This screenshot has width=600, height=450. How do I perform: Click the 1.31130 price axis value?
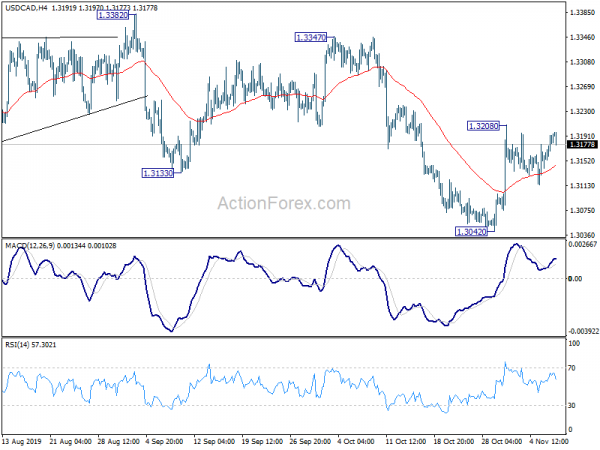582,186
